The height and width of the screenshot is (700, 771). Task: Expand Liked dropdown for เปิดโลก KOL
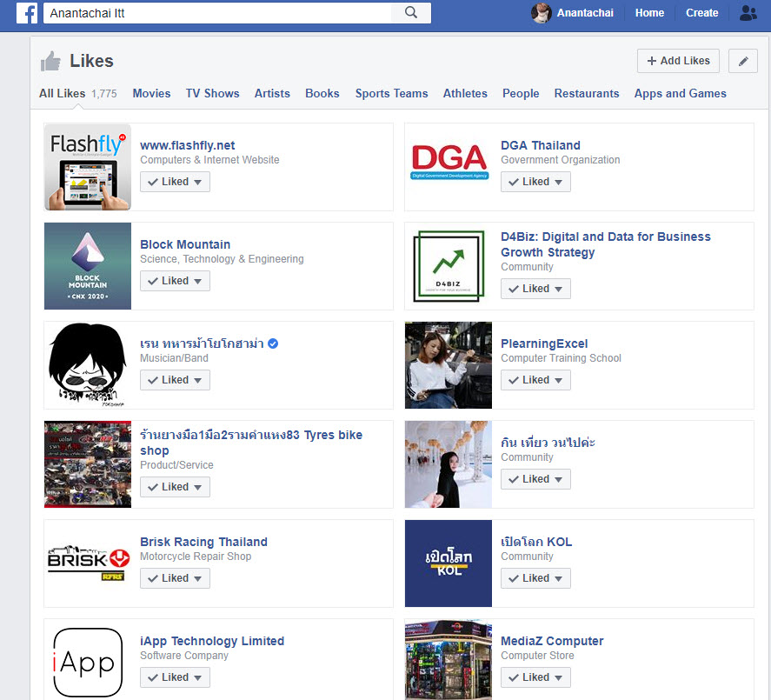536,578
